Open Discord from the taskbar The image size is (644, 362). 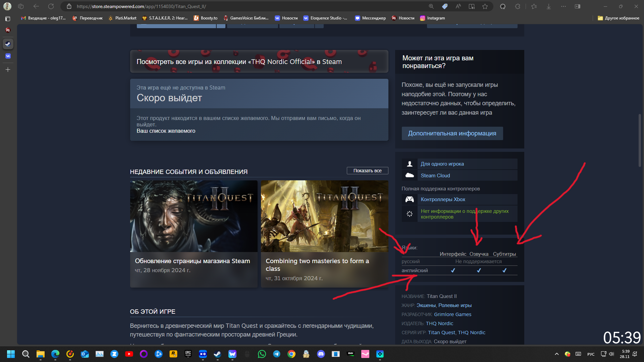321,354
